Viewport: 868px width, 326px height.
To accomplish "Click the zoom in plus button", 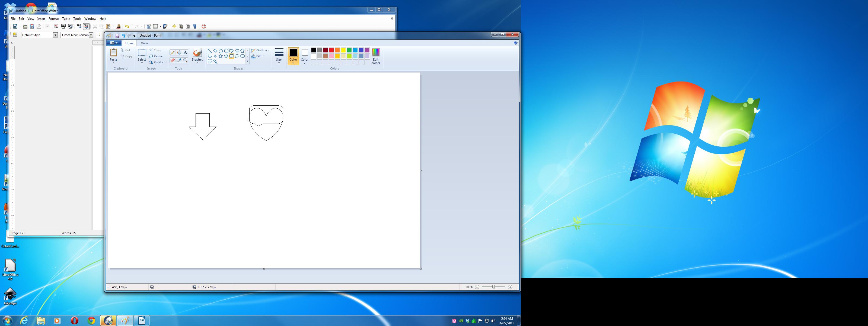I will (x=510, y=287).
